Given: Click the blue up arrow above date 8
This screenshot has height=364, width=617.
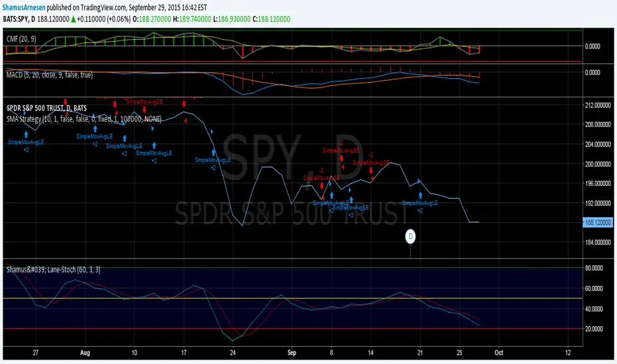Looking at the screenshot, I should coord(332,195).
